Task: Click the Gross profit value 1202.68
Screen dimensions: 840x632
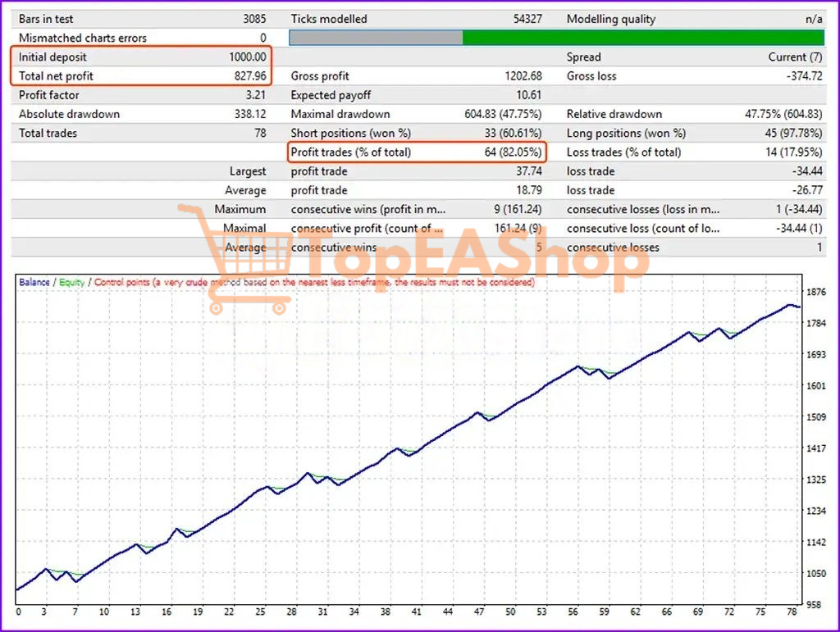Action: pyautogui.click(x=522, y=76)
